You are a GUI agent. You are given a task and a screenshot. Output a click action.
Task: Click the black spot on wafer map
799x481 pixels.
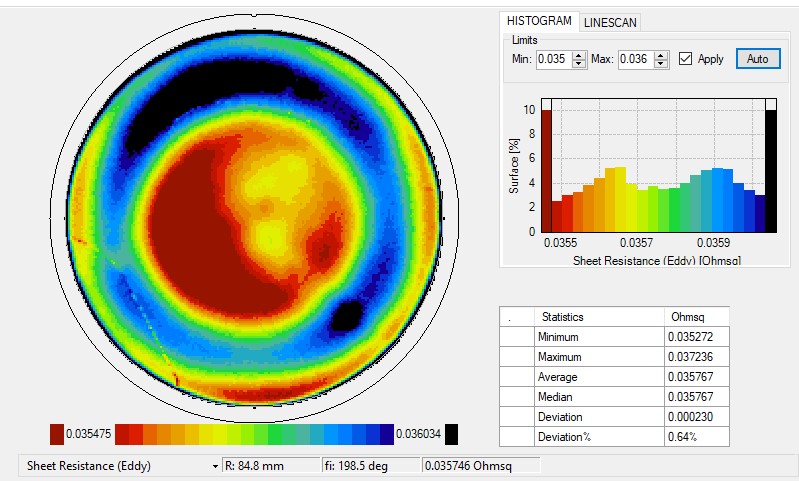tap(348, 315)
